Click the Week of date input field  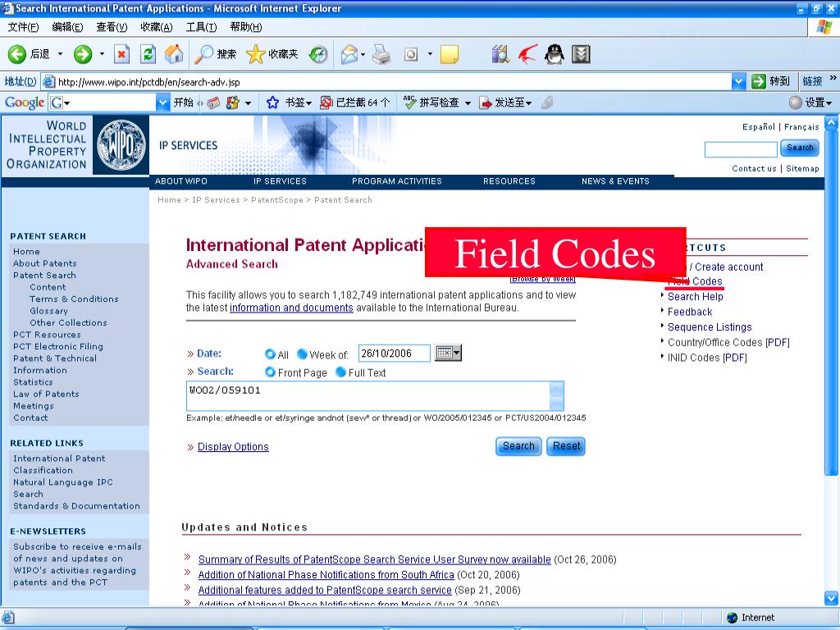tap(395, 353)
